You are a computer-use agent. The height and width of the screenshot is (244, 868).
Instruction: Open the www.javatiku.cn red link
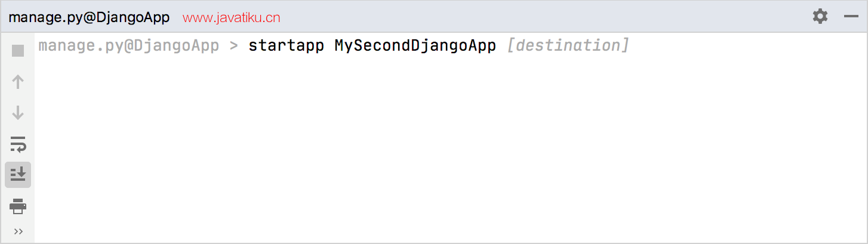pos(232,18)
